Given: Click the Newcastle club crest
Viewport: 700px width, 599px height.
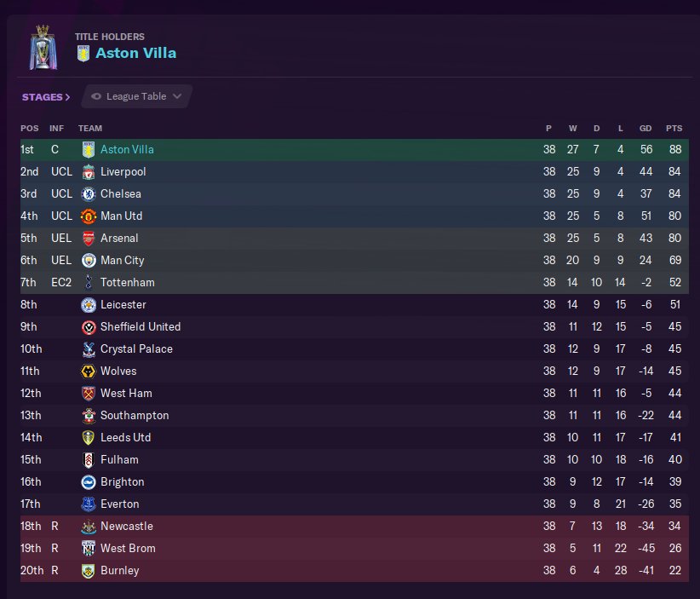Looking at the screenshot, I should pyautogui.click(x=88, y=527).
